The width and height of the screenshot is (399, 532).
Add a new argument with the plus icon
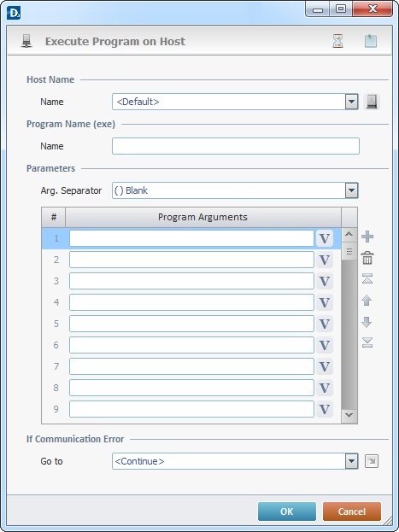pyautogui.click(x=367, y=237)
